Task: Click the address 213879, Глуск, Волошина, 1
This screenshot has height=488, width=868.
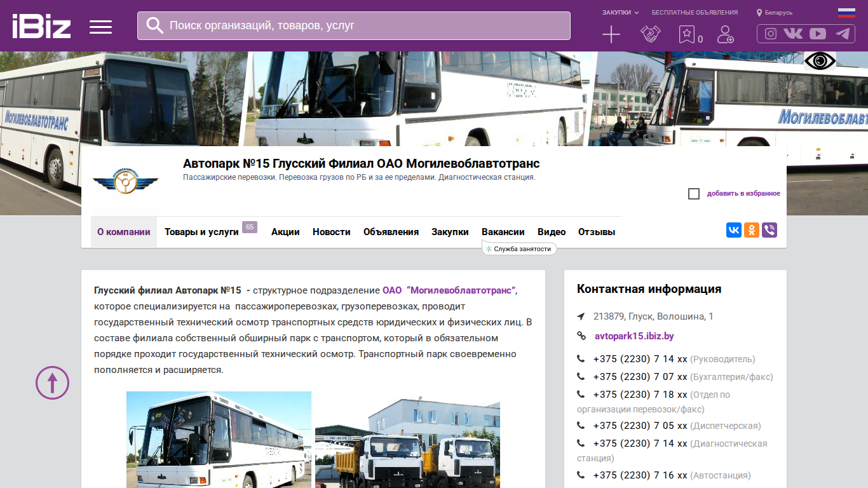Action: 653,316
